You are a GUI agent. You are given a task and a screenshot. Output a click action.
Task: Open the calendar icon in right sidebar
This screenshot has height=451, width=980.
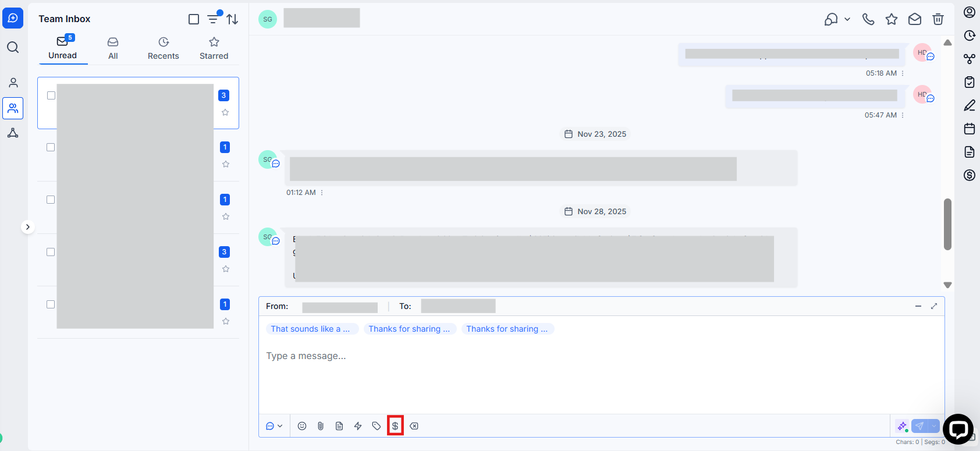point(970,129)
